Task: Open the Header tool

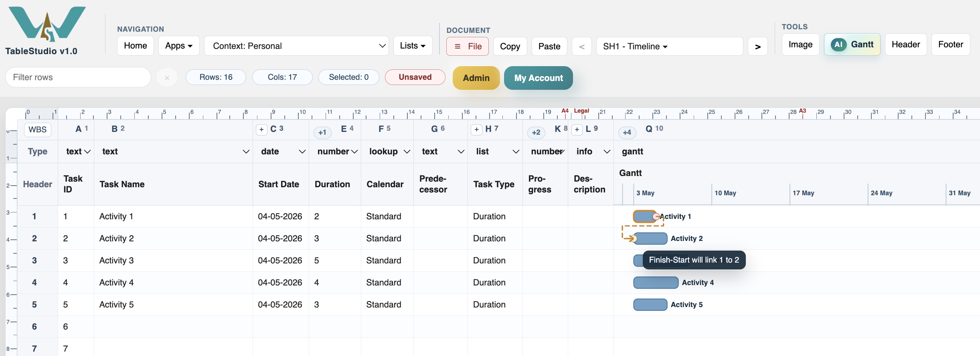Action: point(906,44)
